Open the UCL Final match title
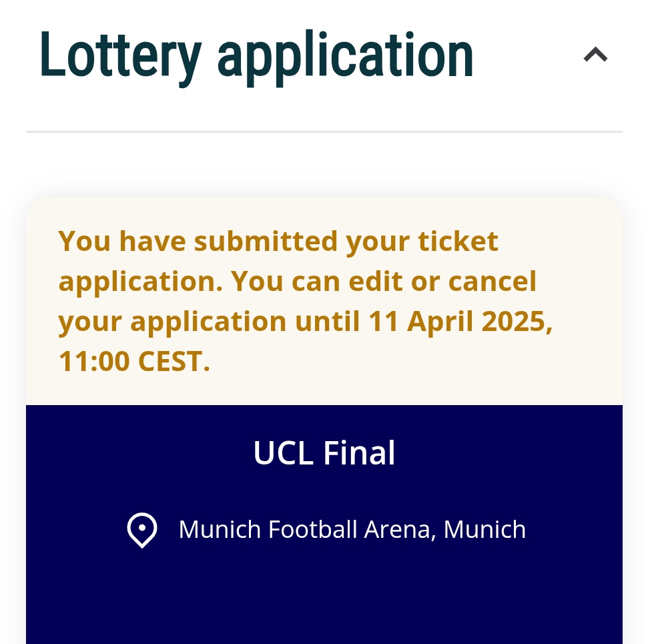The image size is (646, 644). pos(324,453)
